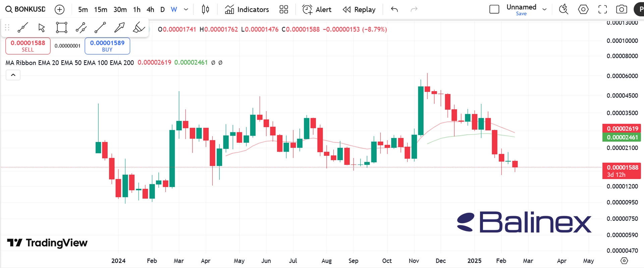Click the 0.00006000 price scale level

point(622,76)
